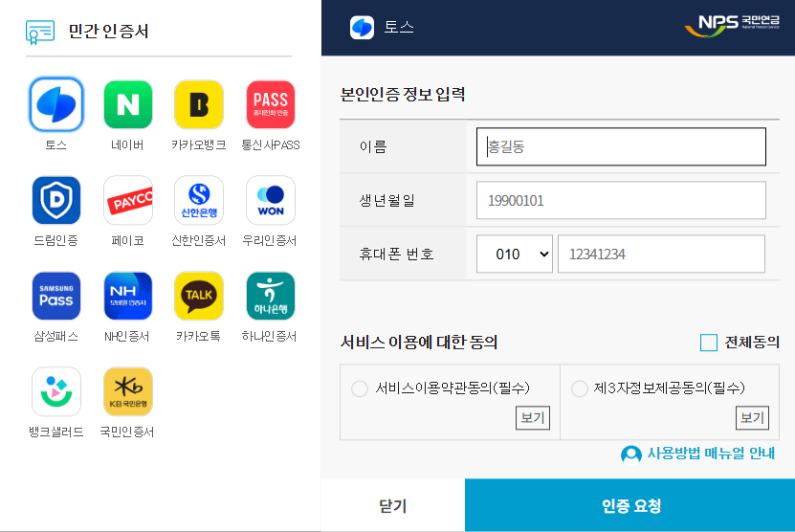Image resolution: width=795 pixels, height=532 pixels.
Task: Select the 뱅크샐러드 icon
Action: 56,391
